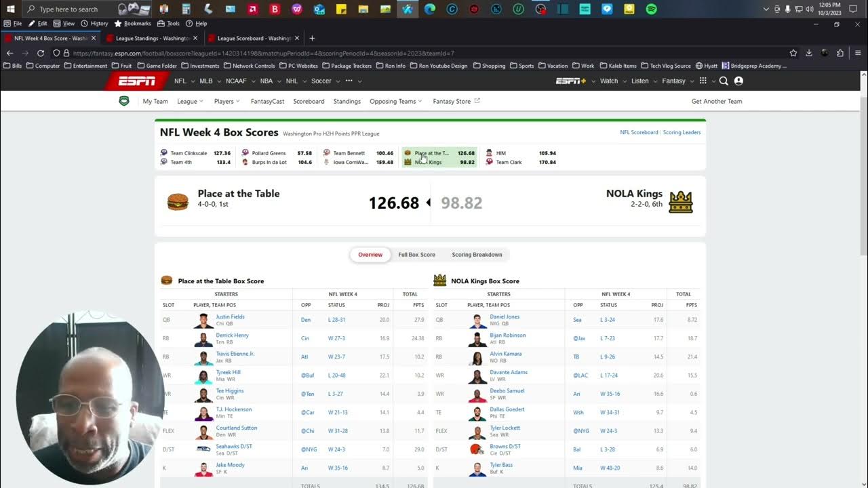Open the Team Bennett vs Iowa matchup
Screen dimensions: 868x488
(x=358, y=157)
